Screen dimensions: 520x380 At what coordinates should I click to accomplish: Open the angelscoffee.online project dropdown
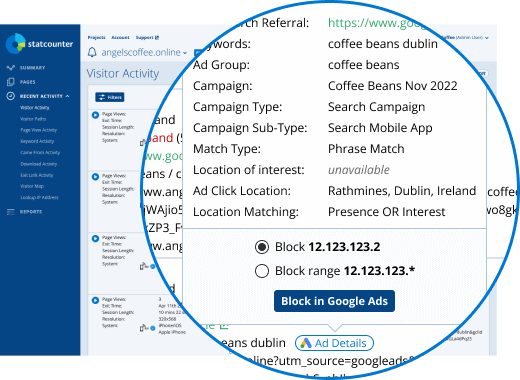144,52
